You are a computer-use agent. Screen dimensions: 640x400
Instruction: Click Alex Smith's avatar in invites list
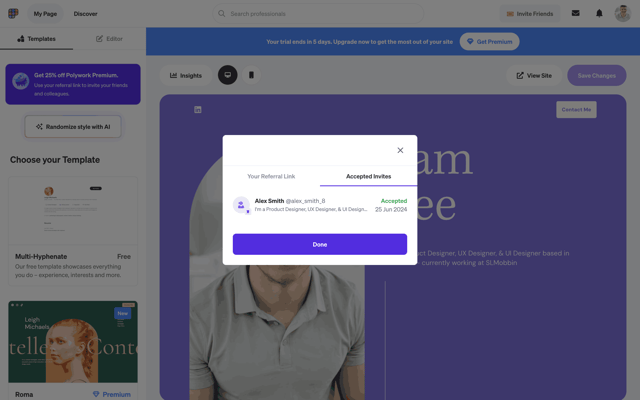coord(241,205)
